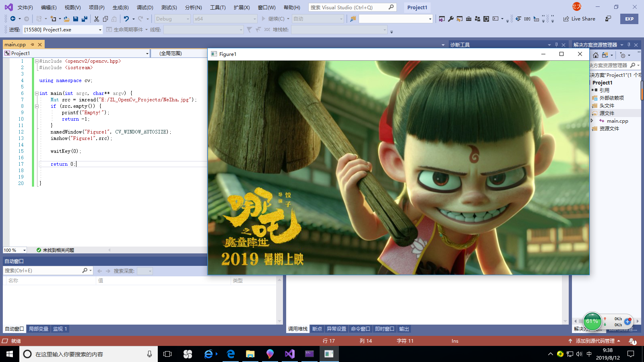Click the Pending Changes clock filter icon
This screenshot has height=362, width=644.
click(x=623, y=55)
